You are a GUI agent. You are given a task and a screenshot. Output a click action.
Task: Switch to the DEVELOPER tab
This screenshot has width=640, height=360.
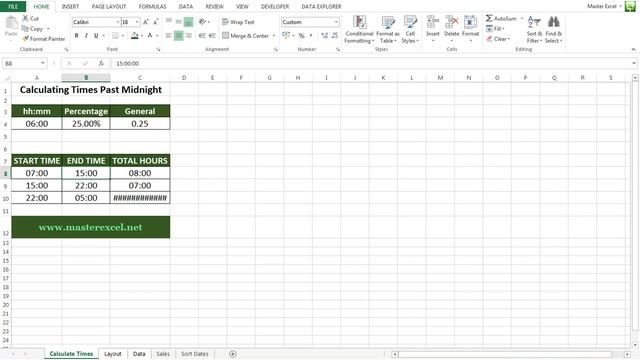click(x=275, y=7)
